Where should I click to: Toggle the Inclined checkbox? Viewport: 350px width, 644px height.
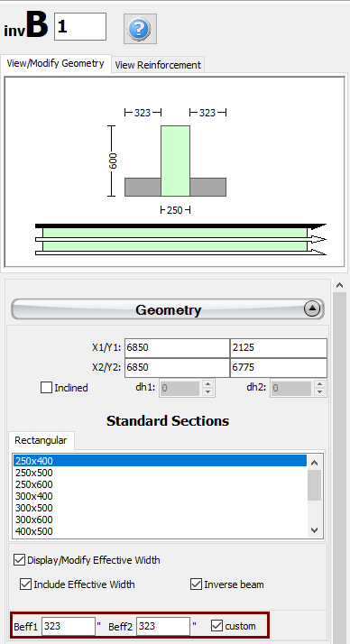(x=46, y=387)
